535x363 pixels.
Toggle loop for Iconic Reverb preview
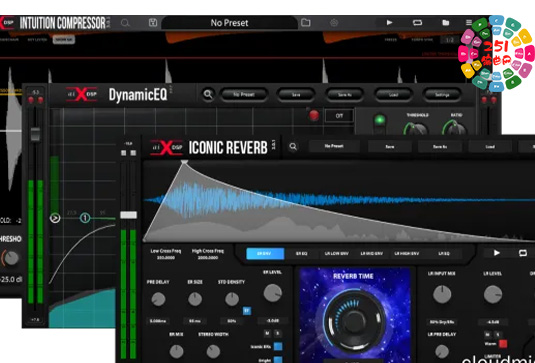(x=523, y=253)
